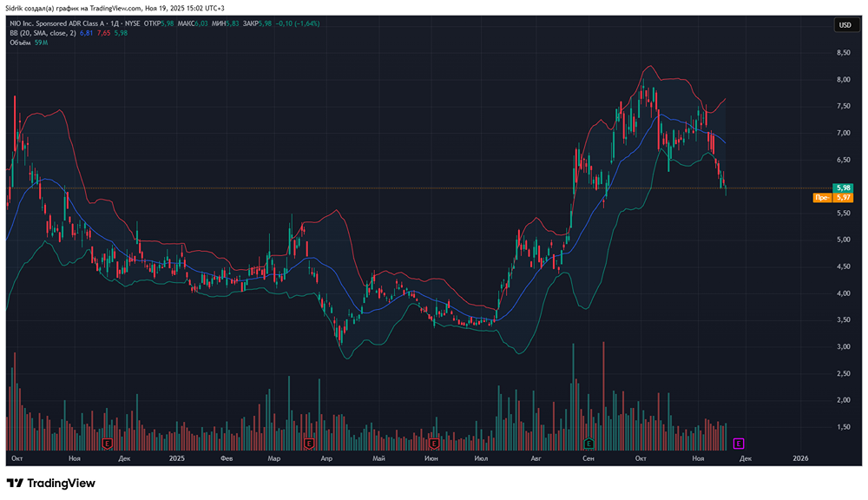Screen dimensions: 868x500
Task: Click the tallest red volume bar
Action: [x=602, y=391]
